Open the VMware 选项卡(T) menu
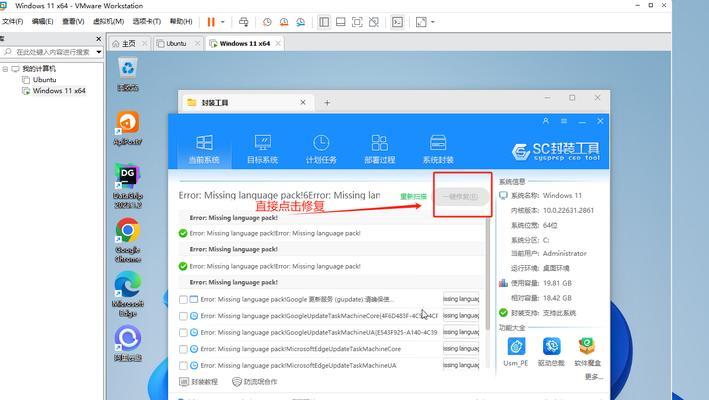The height and width of the screenshot is (400, 709). point(147,22)
